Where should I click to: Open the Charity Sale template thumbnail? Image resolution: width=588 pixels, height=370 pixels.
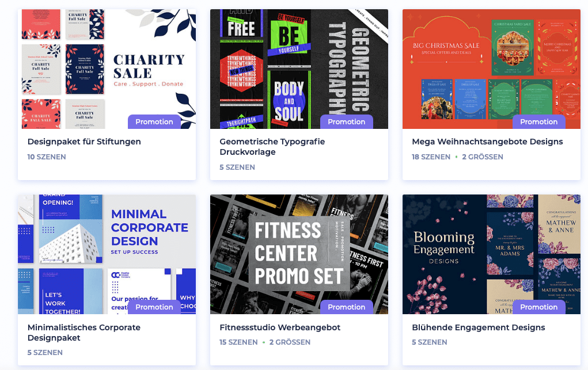click(107, 69)
